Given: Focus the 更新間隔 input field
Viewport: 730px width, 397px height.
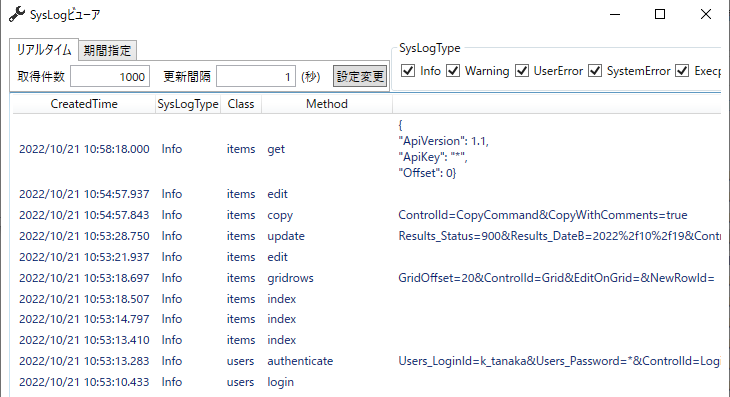Looking at the screenshot, I should [256, 77].
